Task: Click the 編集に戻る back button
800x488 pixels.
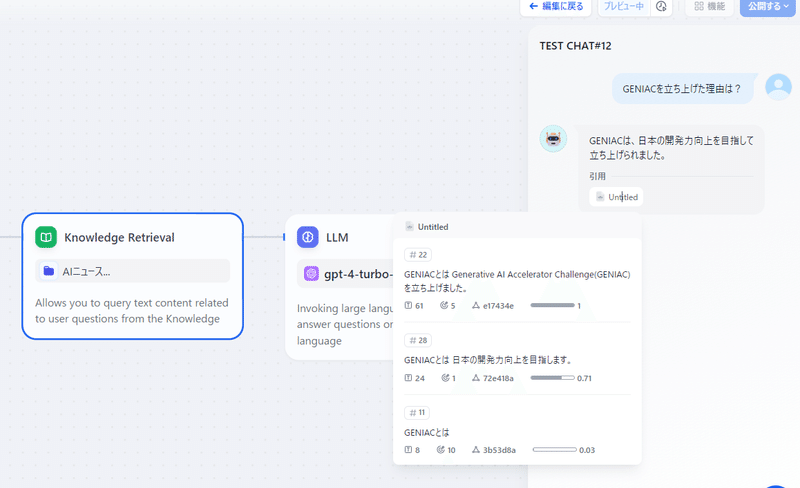Action: point(556,7)
